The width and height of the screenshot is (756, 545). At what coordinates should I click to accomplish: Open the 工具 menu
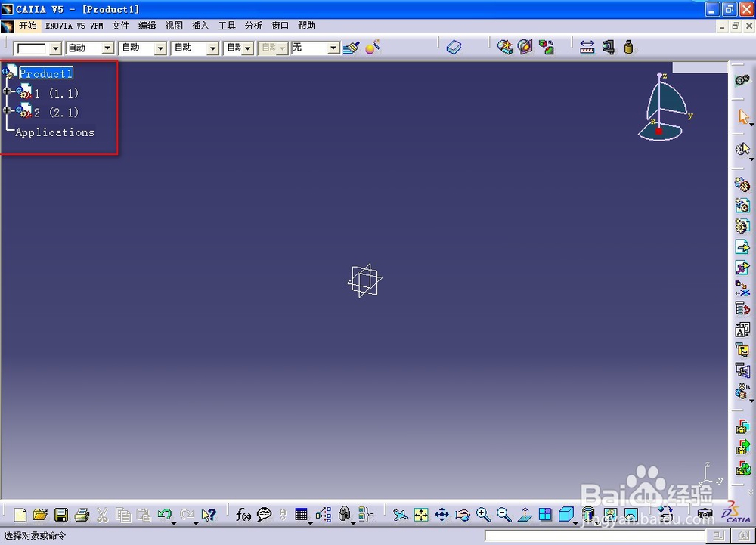point(227,26)
